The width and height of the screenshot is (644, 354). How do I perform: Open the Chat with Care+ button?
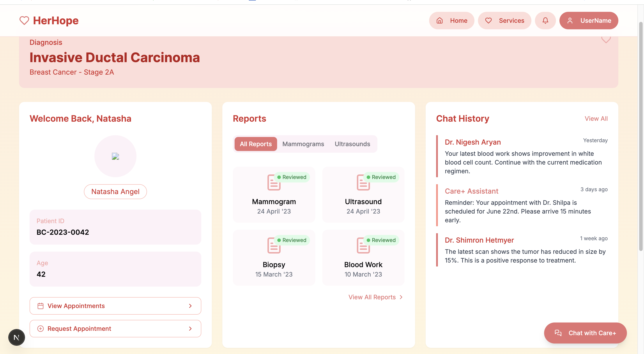coord(585,333)
